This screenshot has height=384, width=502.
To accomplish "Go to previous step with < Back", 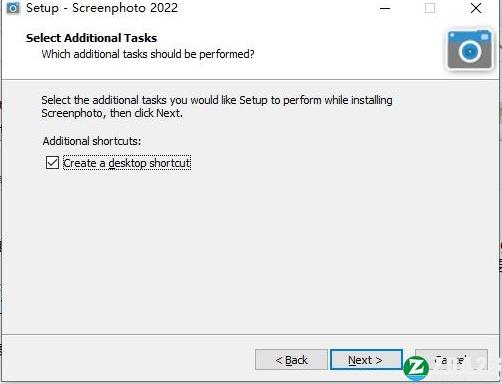I will tap(291, 360).
